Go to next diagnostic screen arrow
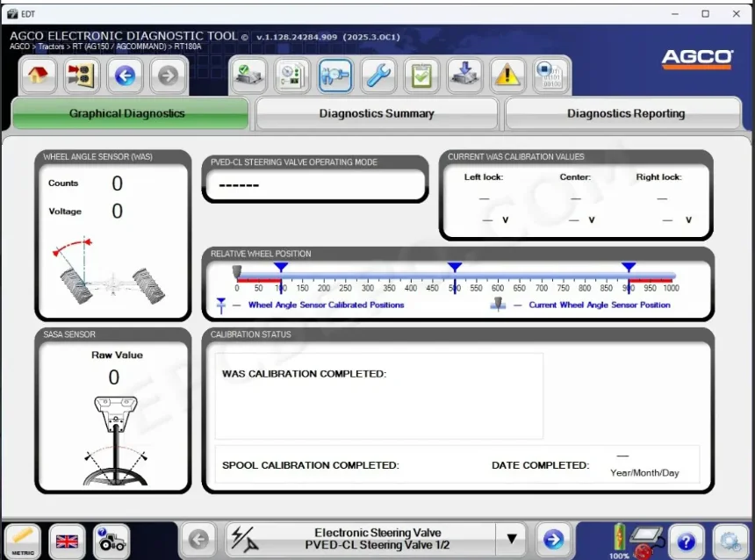This screenshot has width=755, height=560. coord(553,539)
